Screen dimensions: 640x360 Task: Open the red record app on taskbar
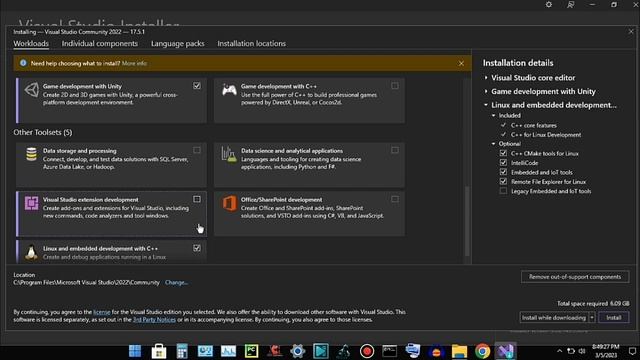tap(367, 351)
